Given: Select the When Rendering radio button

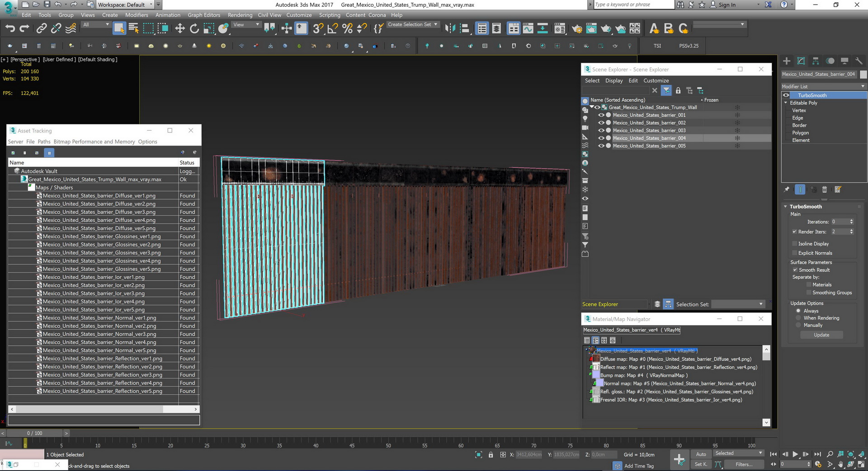Looking at the screenshot, I should coord(798,318).
